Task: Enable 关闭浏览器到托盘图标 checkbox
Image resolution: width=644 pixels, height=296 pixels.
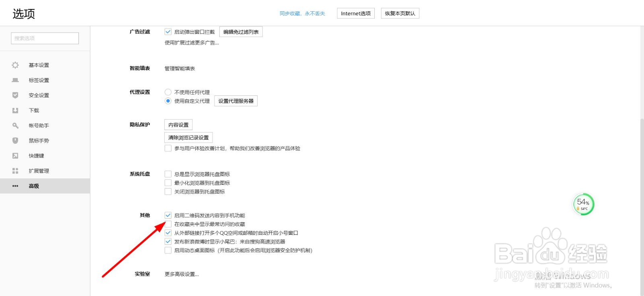Action: 168,192
